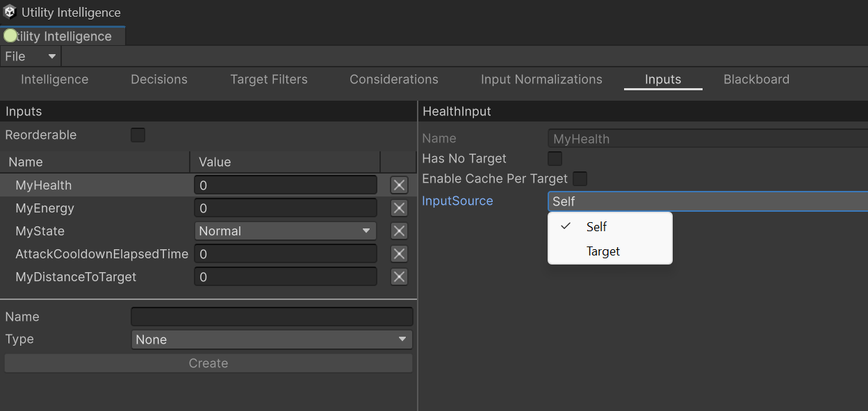Image resolution: width=868 pixels, height=411 pixels.
Task: Remove the MyState input via X icon
Action: [x=399, y=230]
